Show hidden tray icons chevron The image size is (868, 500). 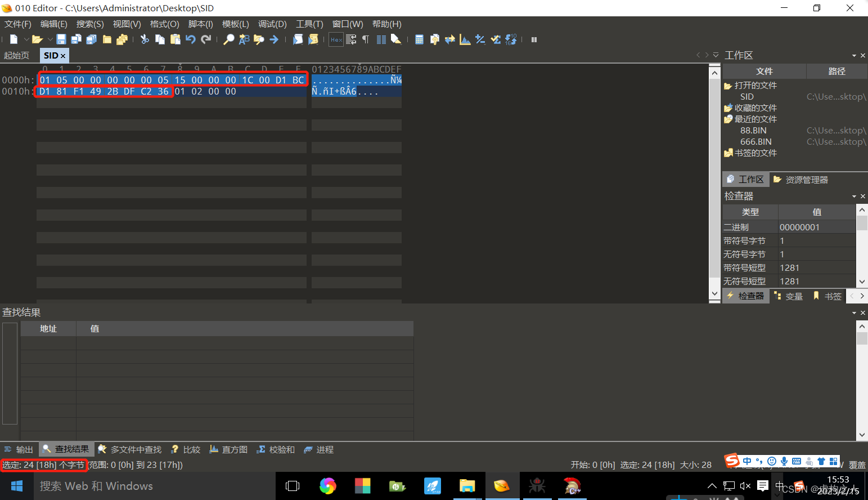[712, 486]
